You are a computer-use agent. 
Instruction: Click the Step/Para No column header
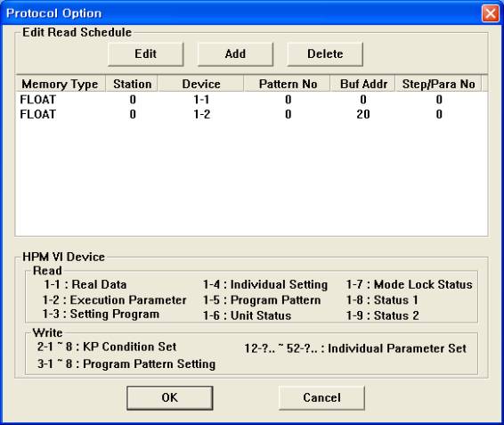pyautogui.click(x=438, y=84)
